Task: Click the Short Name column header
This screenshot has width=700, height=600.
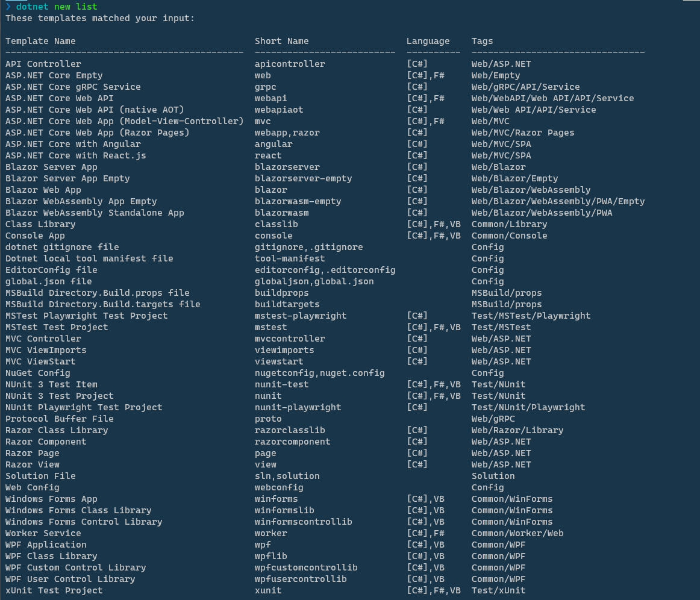Action: pos(282,40)
